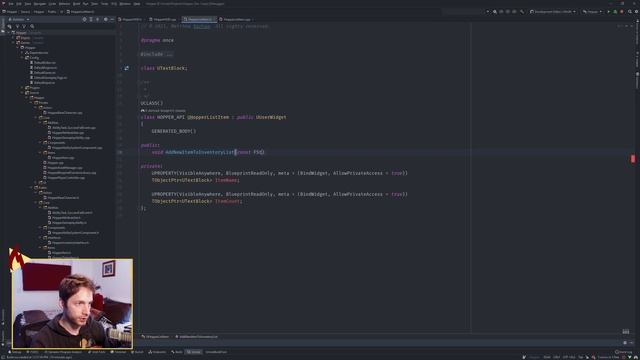The height and width of the screenshot is (360, 640).
Task: Expand the Plugins folder in tree
Action: [x=22, y=88]
